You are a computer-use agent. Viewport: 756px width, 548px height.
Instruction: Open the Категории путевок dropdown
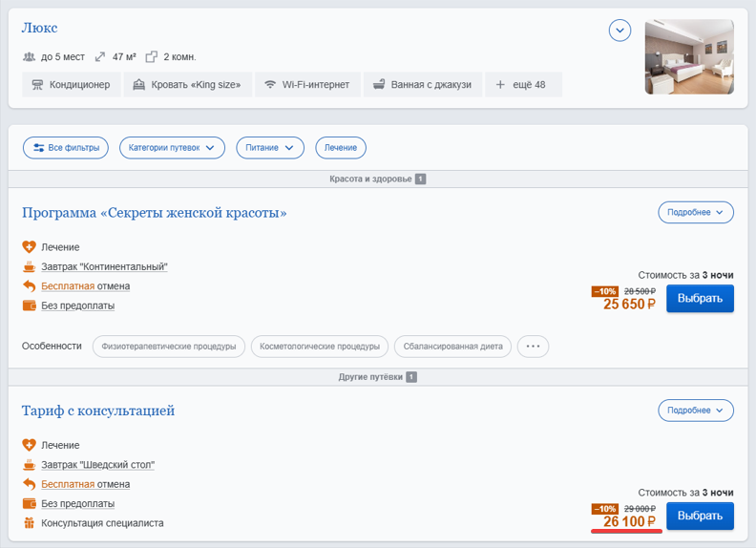point(172,148)
